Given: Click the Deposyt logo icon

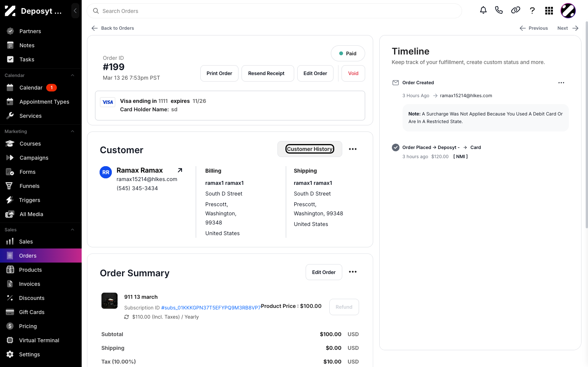Looking at the screenshot, I should point(10,11).
